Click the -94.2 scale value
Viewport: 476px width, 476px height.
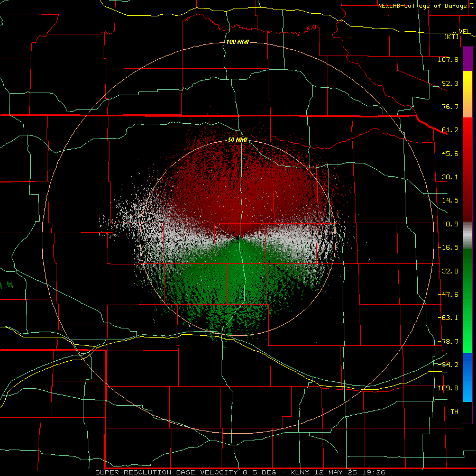click(x=448, y=365)
